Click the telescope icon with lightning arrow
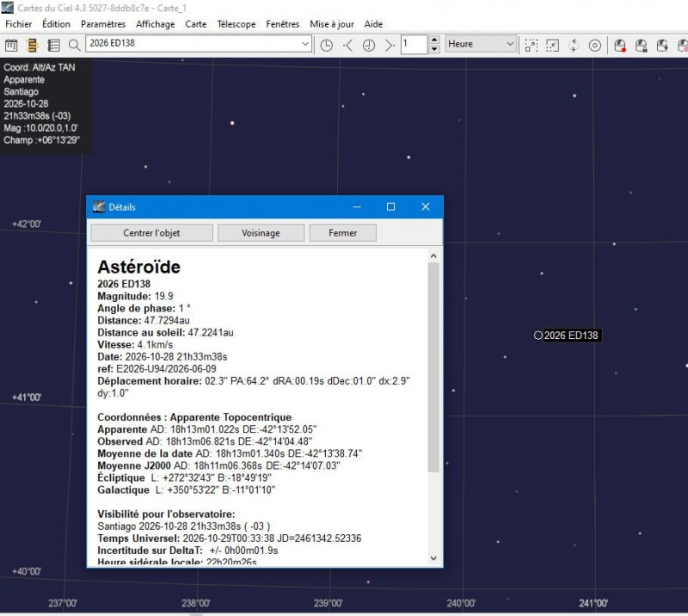 click(x=662, y=45)
